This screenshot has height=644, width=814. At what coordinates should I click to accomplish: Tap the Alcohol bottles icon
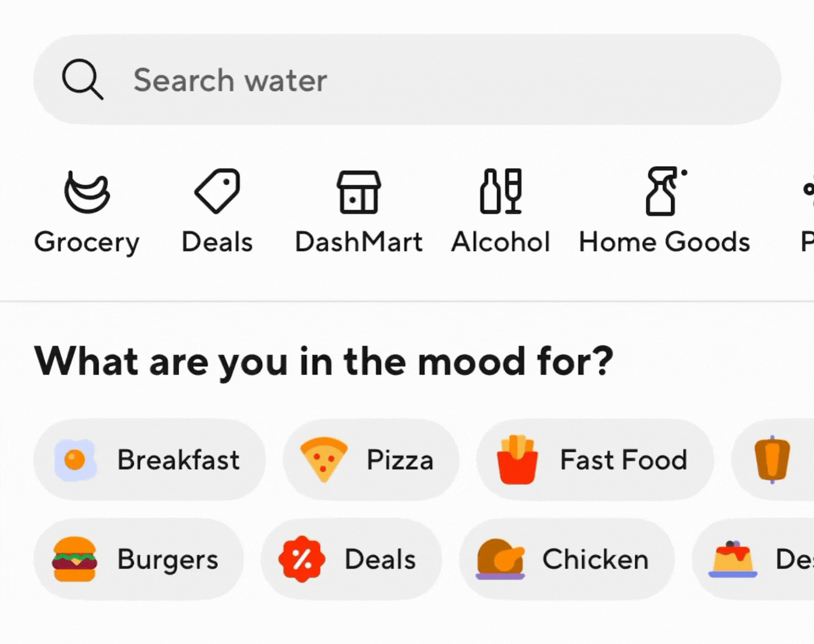click(500, 193)
